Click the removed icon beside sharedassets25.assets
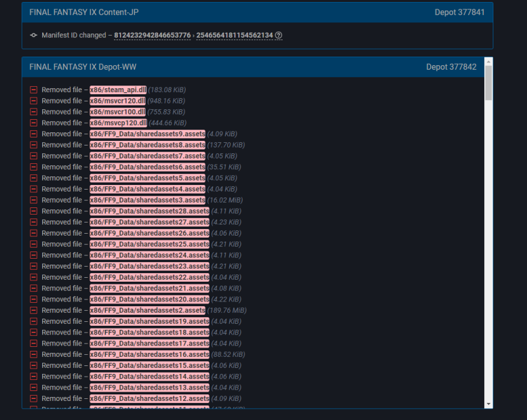Viewport: 527px width, 420px height. (x=34, y=244)
